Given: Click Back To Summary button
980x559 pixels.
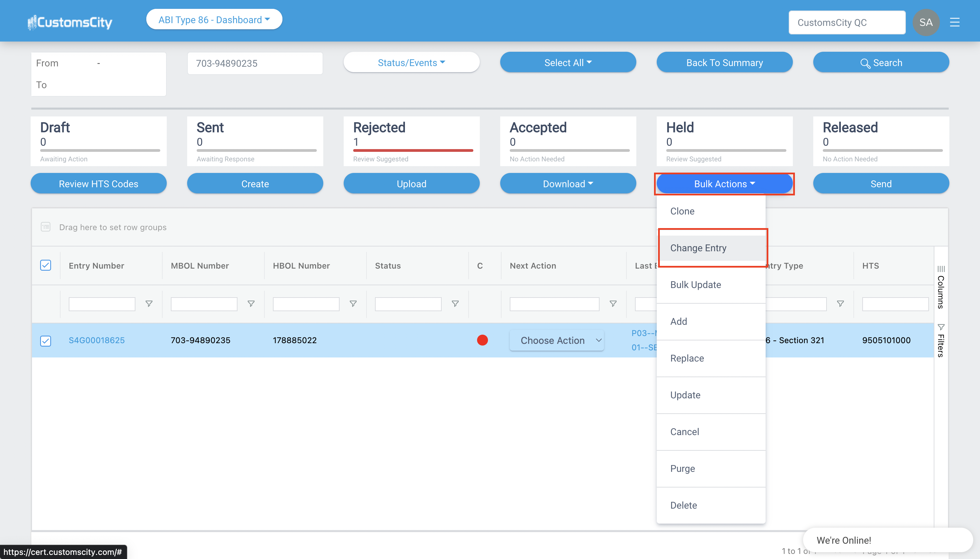Looking at the screenshot, I should click(724, 62).
